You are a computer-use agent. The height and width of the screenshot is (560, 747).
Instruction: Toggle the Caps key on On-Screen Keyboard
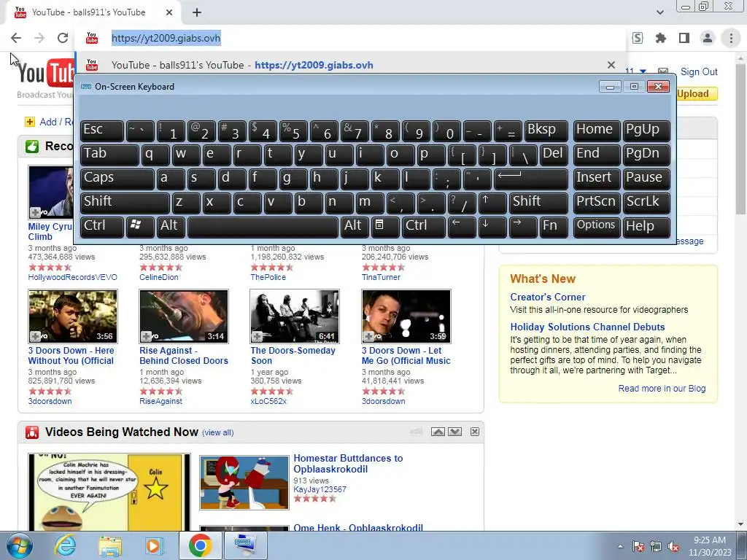[117, 178]
